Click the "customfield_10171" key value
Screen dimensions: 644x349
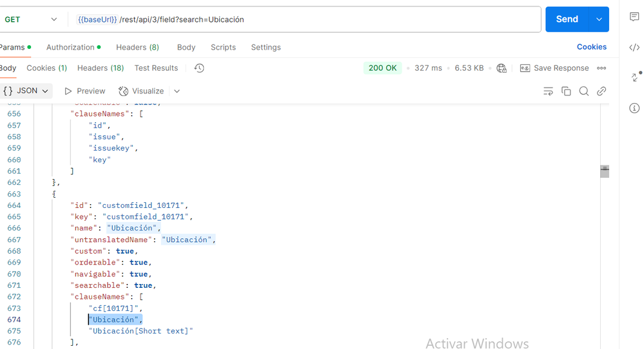tap(146, 216)
